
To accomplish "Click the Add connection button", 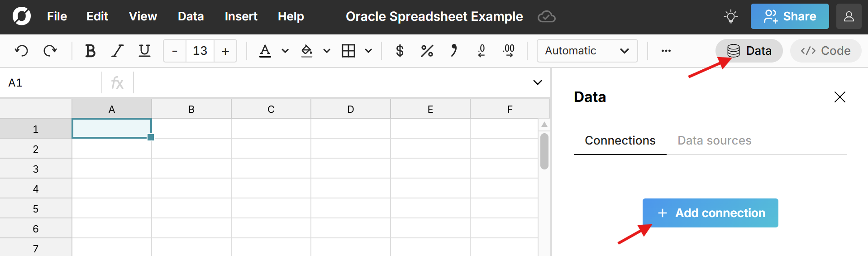I will (710, 213).
